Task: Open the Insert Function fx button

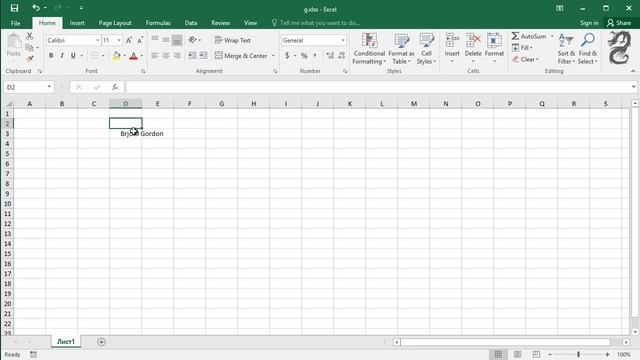Action: pos(115,87)
